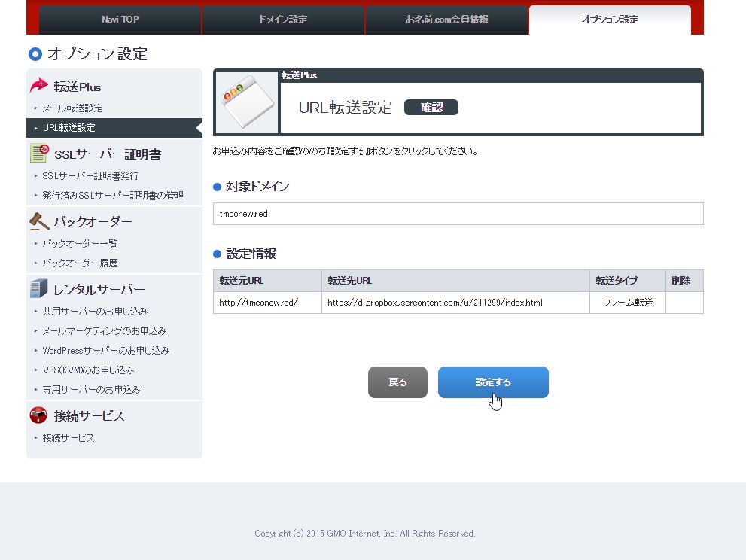Image resolution: width=746 pixels, height=560 pixels.
Task: Click the 転送Plus red arrow icon
Action: pos(39,86)
